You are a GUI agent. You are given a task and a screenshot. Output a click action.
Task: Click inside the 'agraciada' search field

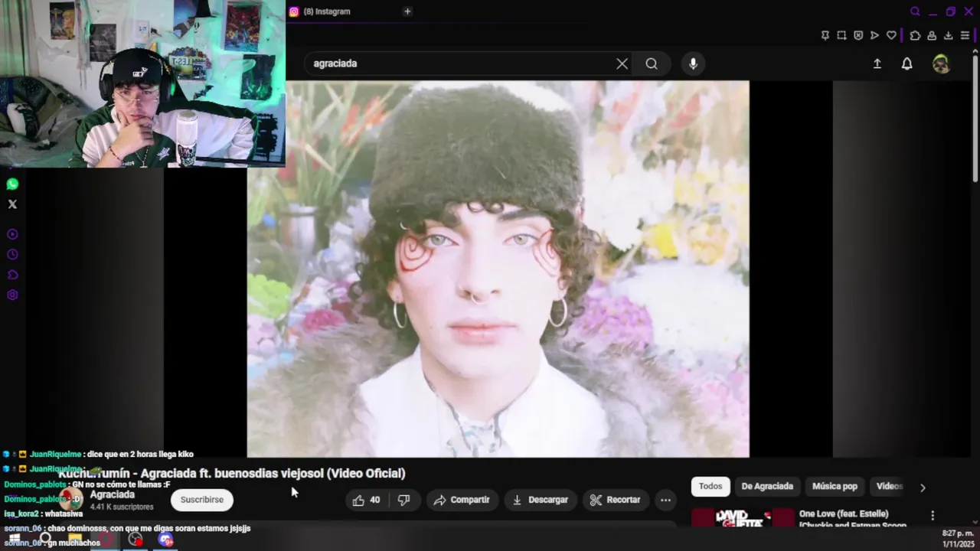coord(459,64)
